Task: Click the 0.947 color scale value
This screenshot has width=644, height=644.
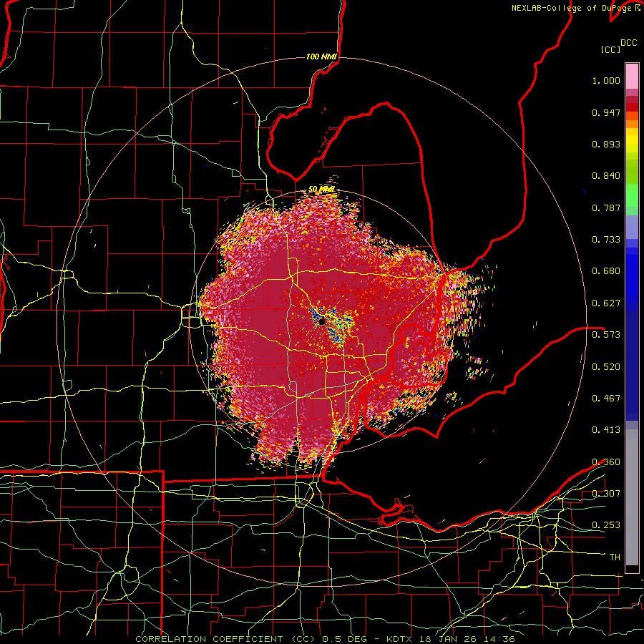Action: 606,112
